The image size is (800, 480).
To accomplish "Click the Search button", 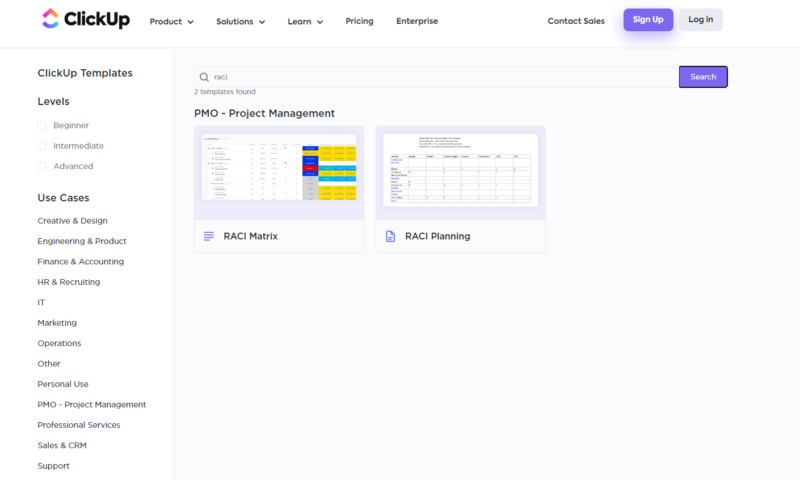I will pyautogui.click(x=703, y=77).
